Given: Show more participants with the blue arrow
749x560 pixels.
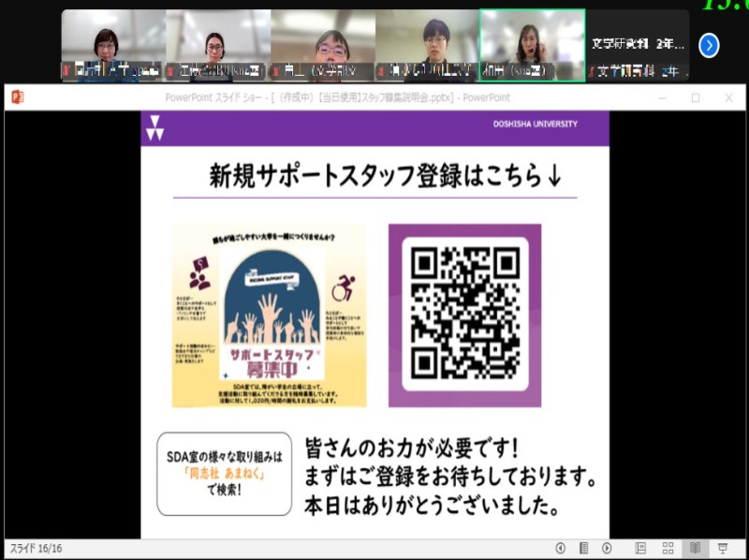Looking at the screenshot, I should tap(709, 46).
